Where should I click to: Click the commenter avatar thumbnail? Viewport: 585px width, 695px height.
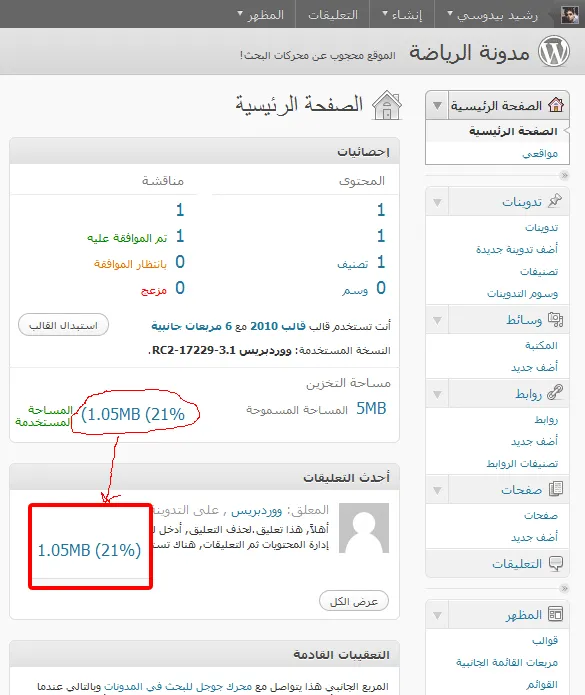[364, 527]
